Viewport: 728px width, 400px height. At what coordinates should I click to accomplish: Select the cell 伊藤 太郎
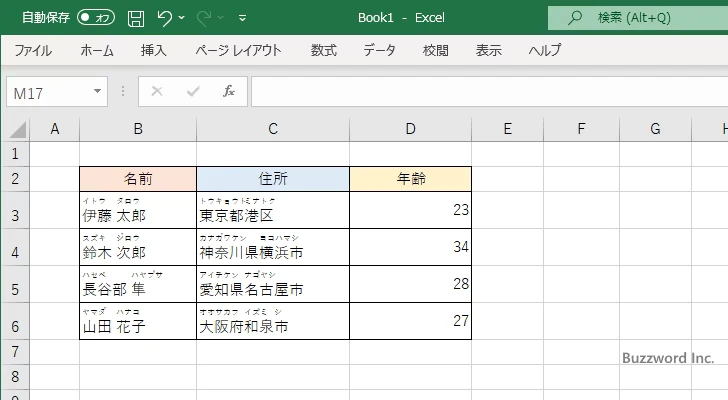[138, 210]
